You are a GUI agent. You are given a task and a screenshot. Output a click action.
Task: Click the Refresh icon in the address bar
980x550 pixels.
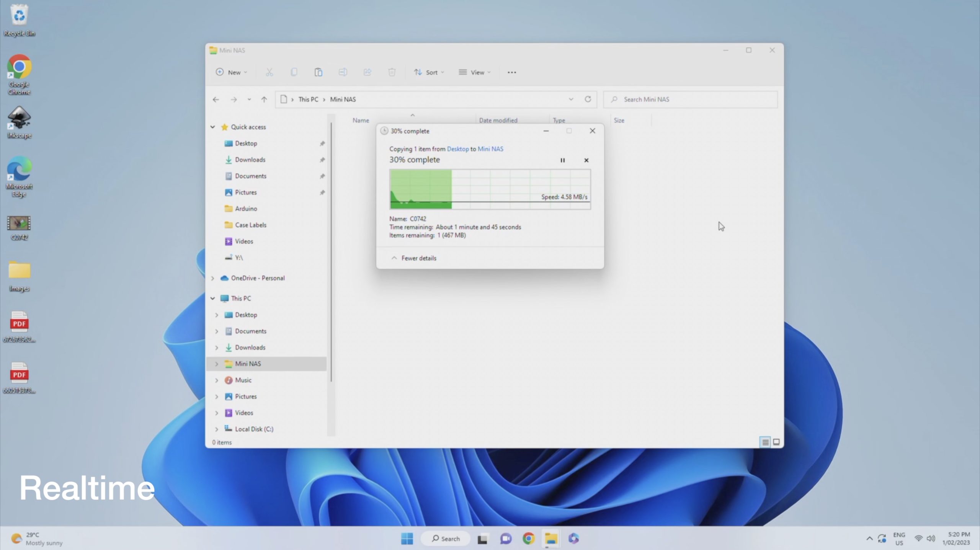point(588,99)
